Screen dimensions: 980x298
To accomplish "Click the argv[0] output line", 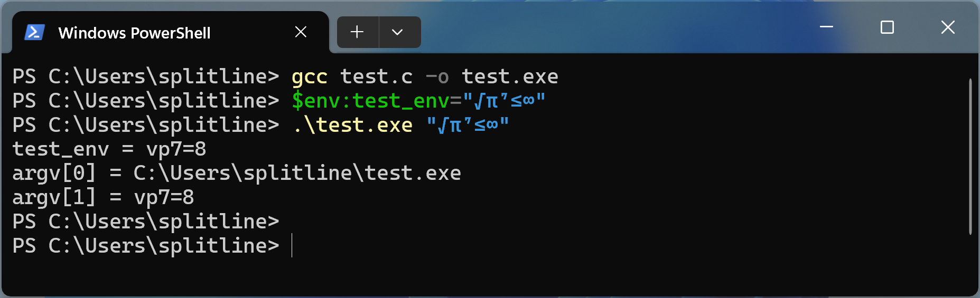I will (237, 173).
